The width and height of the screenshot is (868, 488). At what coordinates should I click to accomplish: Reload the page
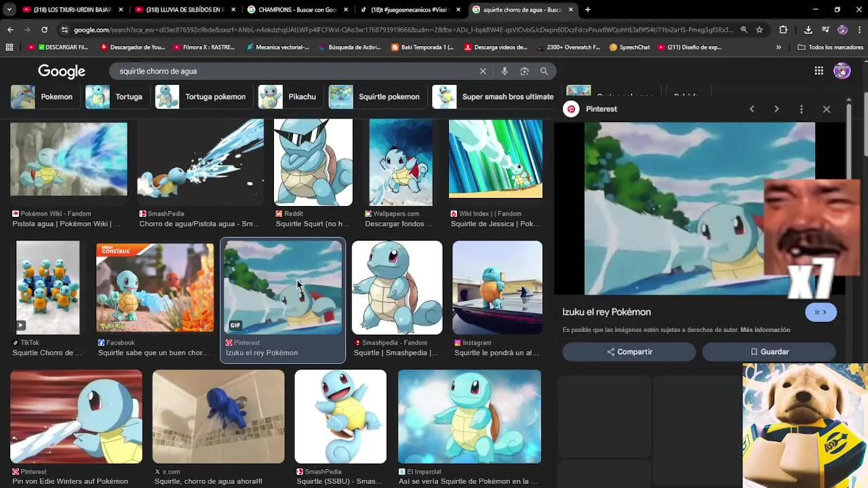coord(44,30)
